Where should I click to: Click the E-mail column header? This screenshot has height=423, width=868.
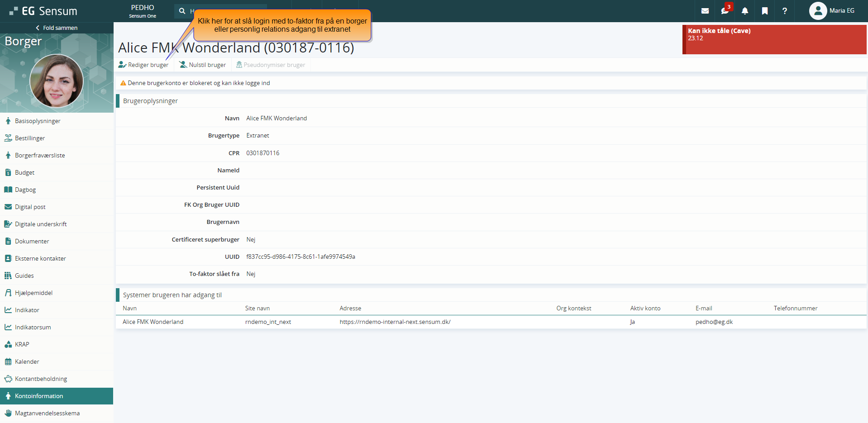(x=704, y=308)
